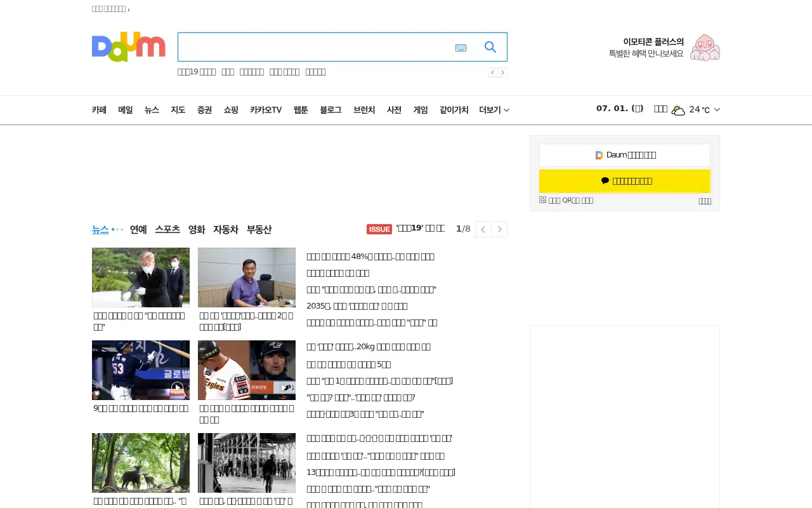The height and width of the screenshot is (508, 812).
Task: Open 웹툰 in the navigation bar
Action: pos(301,110)
